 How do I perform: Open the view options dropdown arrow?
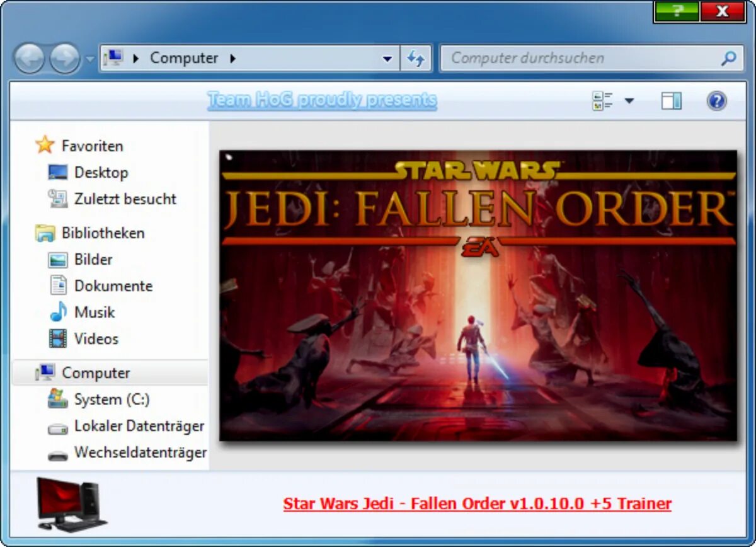click(629, 101)
